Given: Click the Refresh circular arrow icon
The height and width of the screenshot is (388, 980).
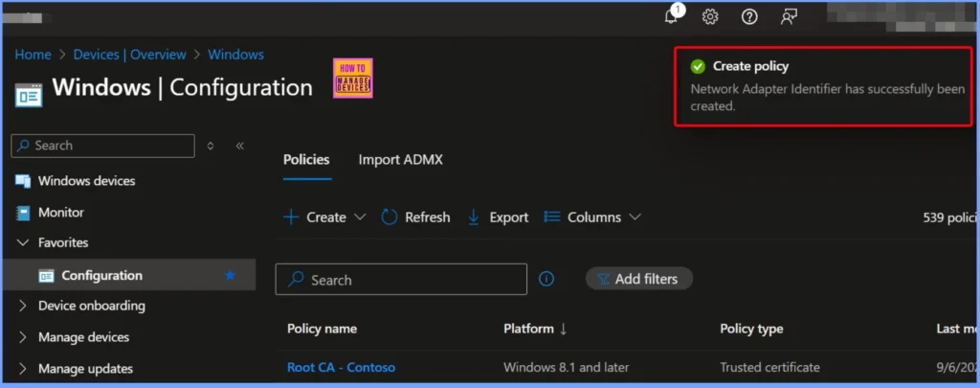Looking at the screenshot, I should [x=390, y=217].
